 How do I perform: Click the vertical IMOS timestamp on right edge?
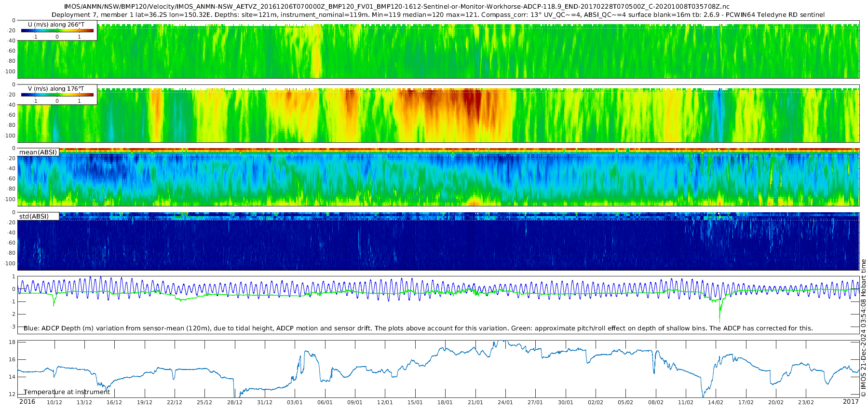pos(863,328)
